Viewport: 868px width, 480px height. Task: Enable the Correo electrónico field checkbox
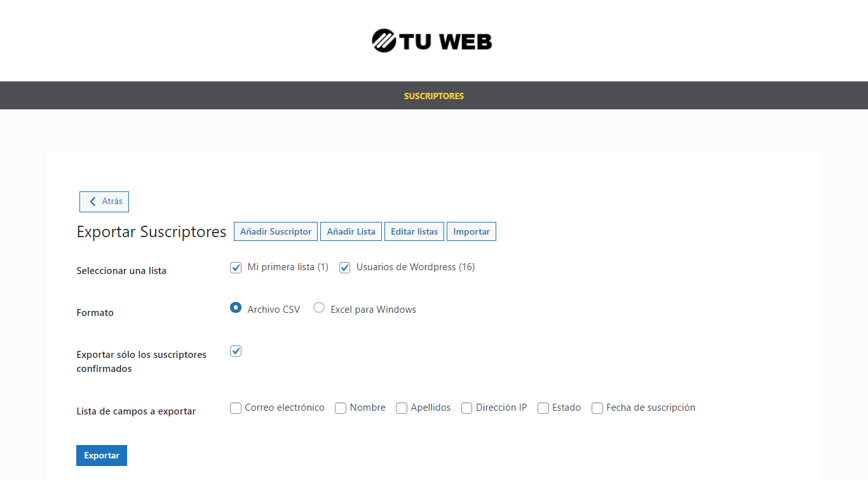tap(236, 408)
